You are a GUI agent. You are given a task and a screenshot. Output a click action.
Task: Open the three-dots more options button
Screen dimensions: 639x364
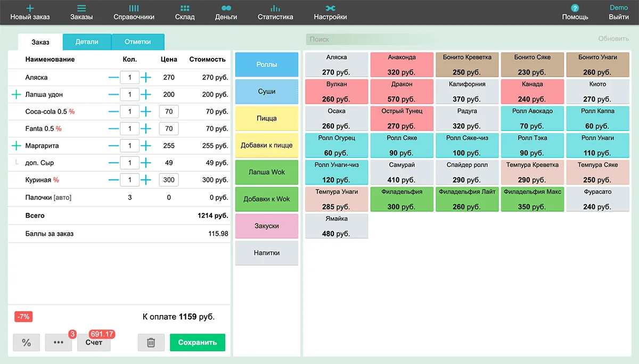point(59,343)
